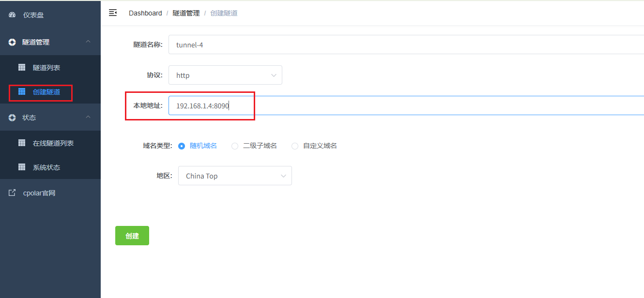Click the grid icon beside 系统状态
Image resolution: width=644 pixels, height=298 pixels.
(x=22, y=167)
